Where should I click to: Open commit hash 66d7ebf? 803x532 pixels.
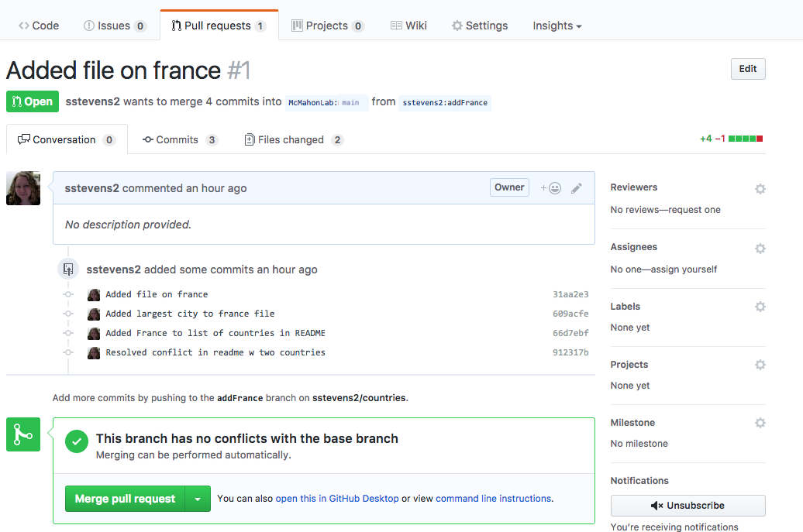570,333
